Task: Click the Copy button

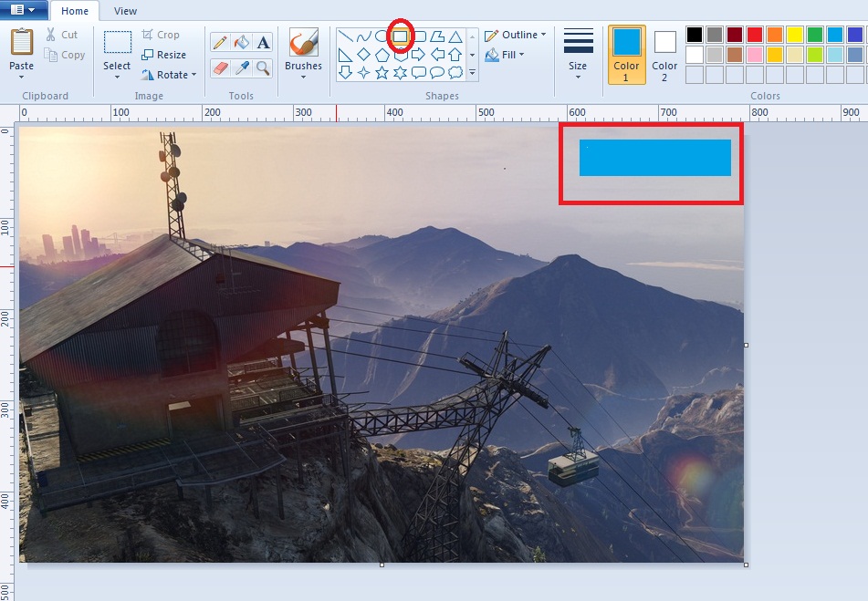Action: tap(65, 55)
